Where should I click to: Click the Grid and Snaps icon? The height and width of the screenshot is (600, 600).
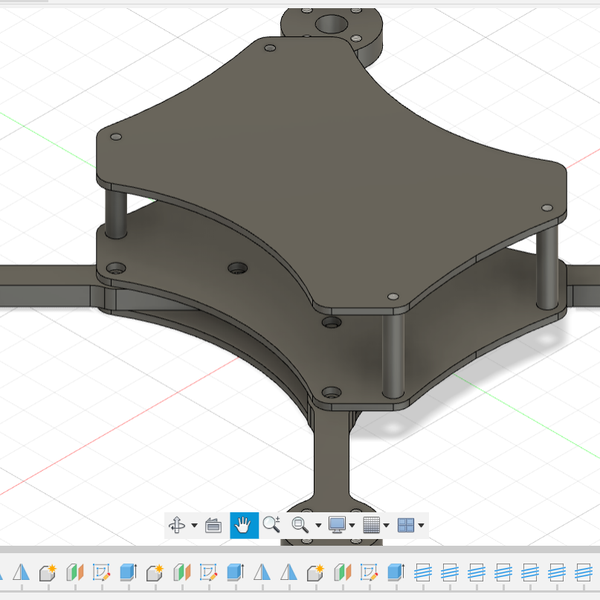pyautogui.click(x=371, y=525)
